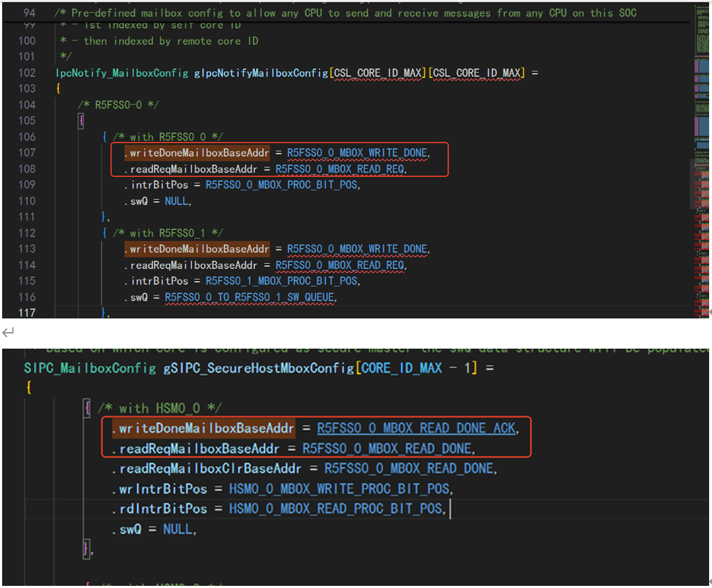712x588 pixels.
Task: Click R5FSS0_0_MBOX_READ_REQ on line 114
Action: click(340, 265)
